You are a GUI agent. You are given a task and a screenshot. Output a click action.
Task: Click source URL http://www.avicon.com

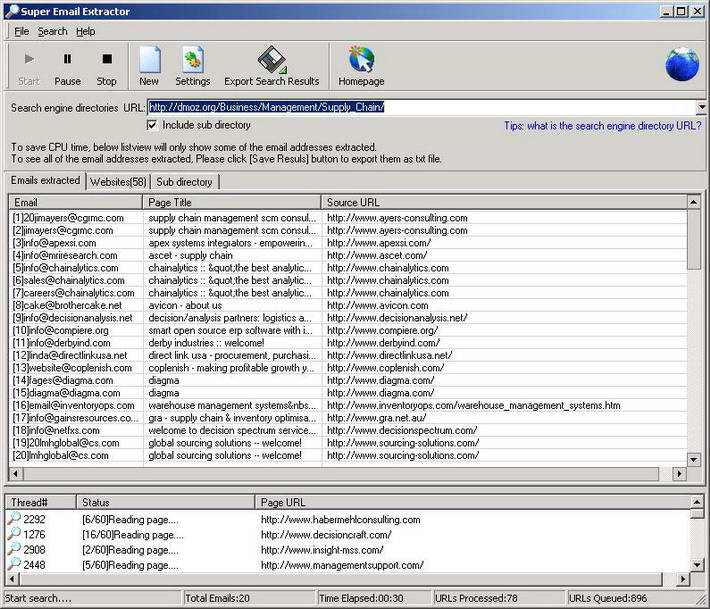[378, 305]
